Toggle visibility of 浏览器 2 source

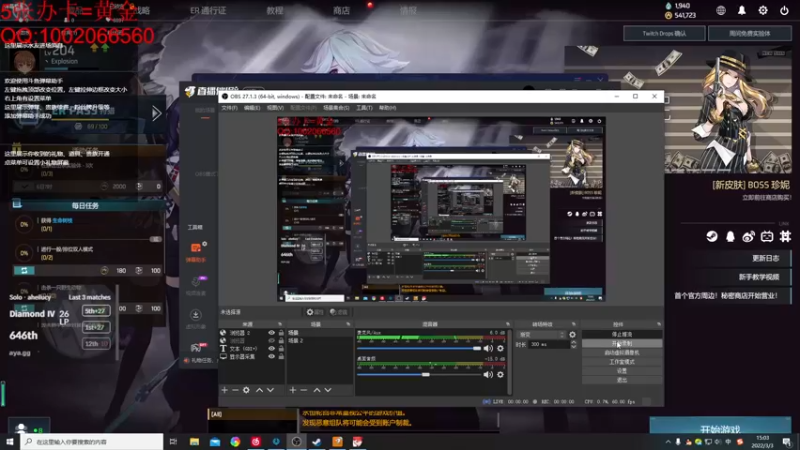point(271,333)
